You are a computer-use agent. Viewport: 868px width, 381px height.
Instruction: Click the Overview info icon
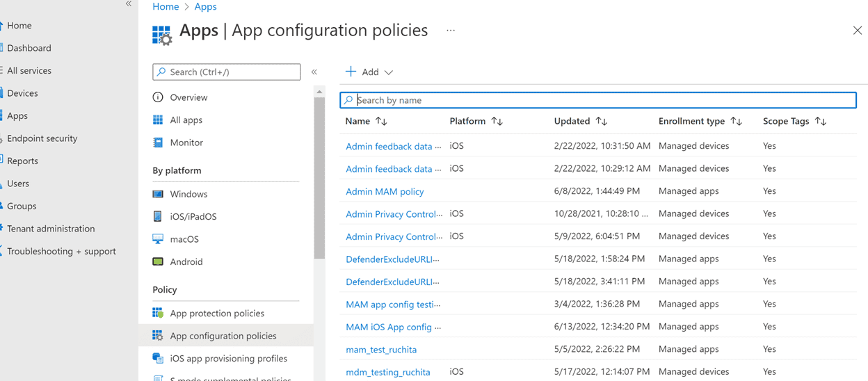158,97
